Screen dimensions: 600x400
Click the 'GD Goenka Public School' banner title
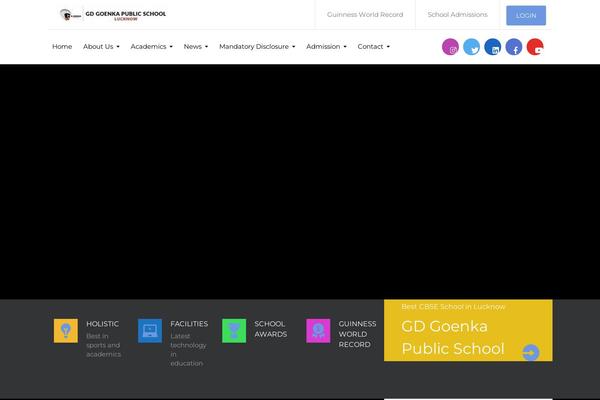tap(453, 338)
